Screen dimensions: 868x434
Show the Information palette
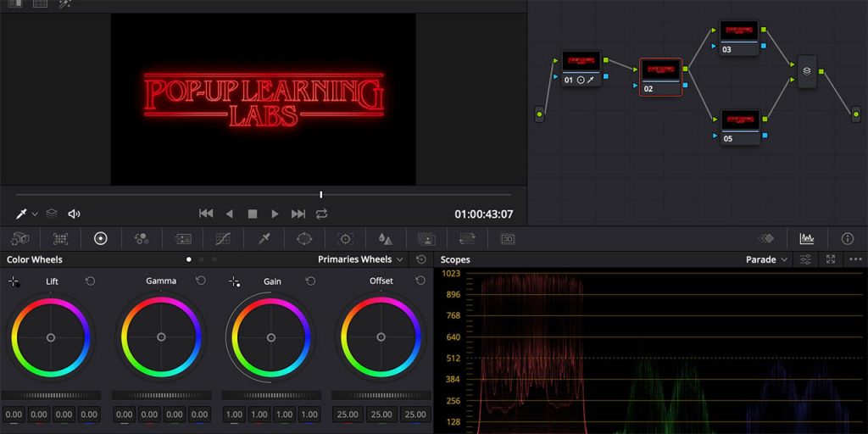tap(847, 239)
